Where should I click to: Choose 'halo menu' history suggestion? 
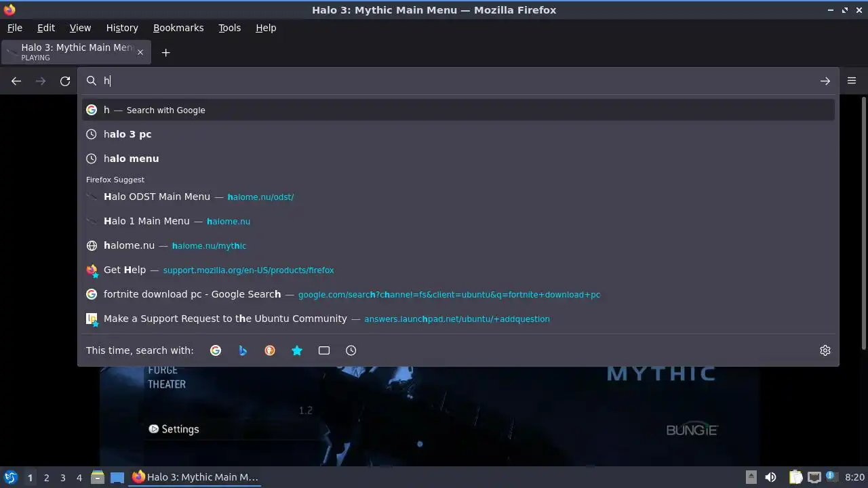click(458, 159)
